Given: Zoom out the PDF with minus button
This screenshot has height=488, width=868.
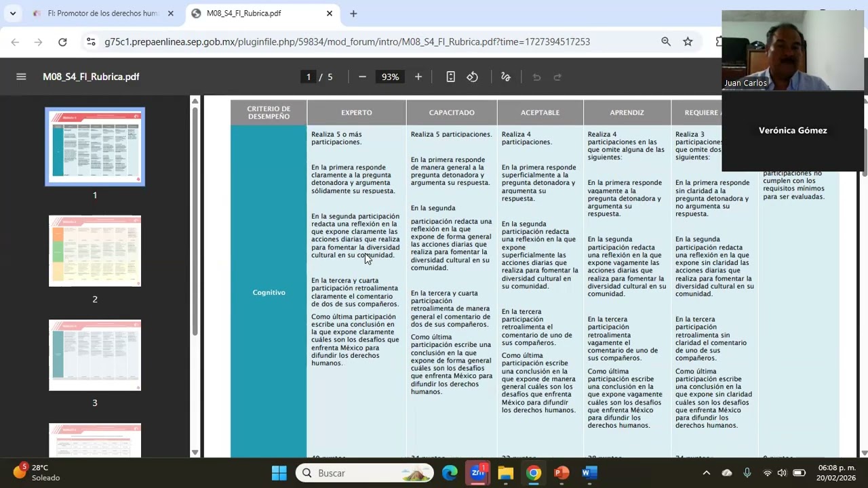Looking at the screenshot, I should [362, 77].
